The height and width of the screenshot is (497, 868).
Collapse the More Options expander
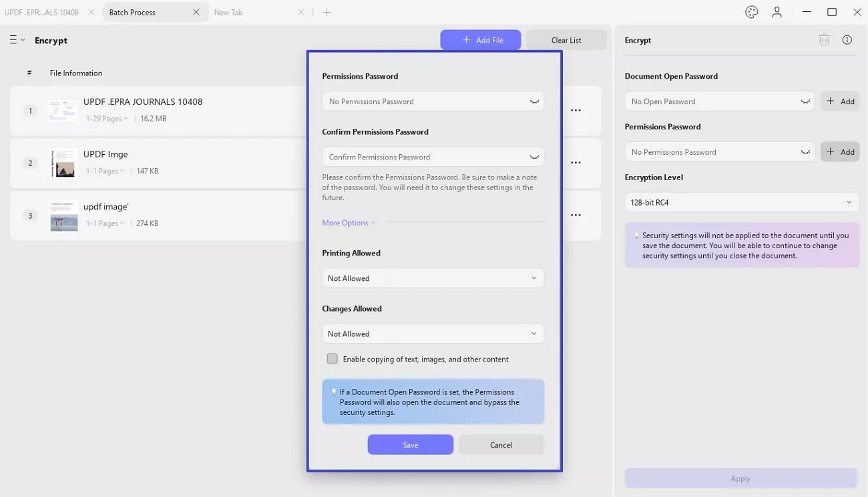[x=349, y=223]
